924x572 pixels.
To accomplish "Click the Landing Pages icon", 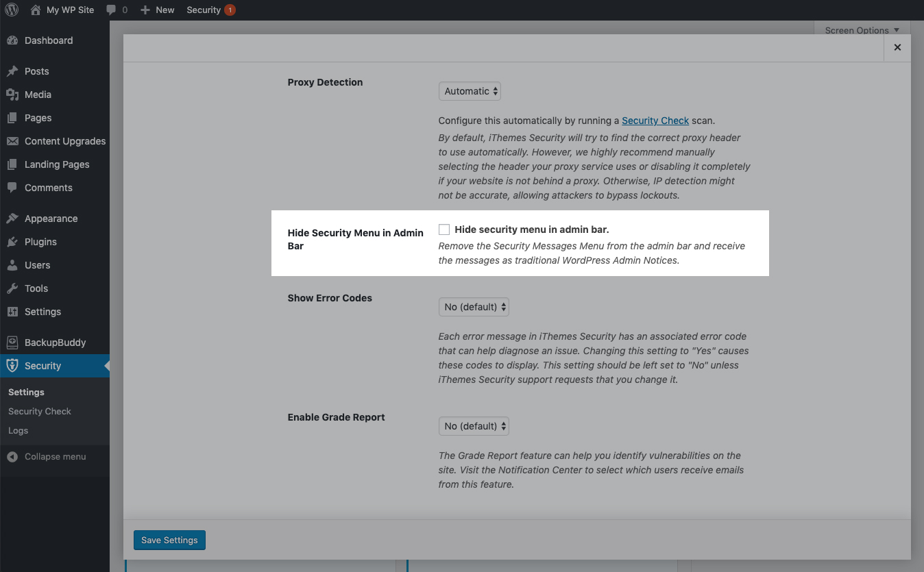I will point(12,164).
